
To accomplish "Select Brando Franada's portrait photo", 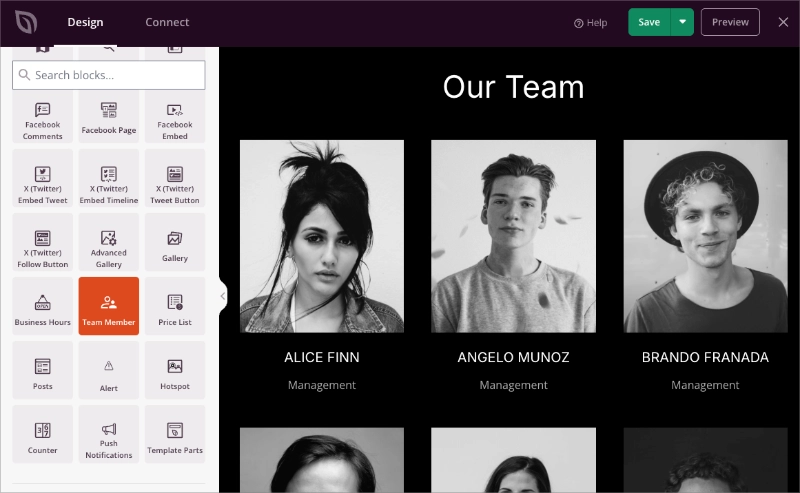I will click(x=705, y=236).
